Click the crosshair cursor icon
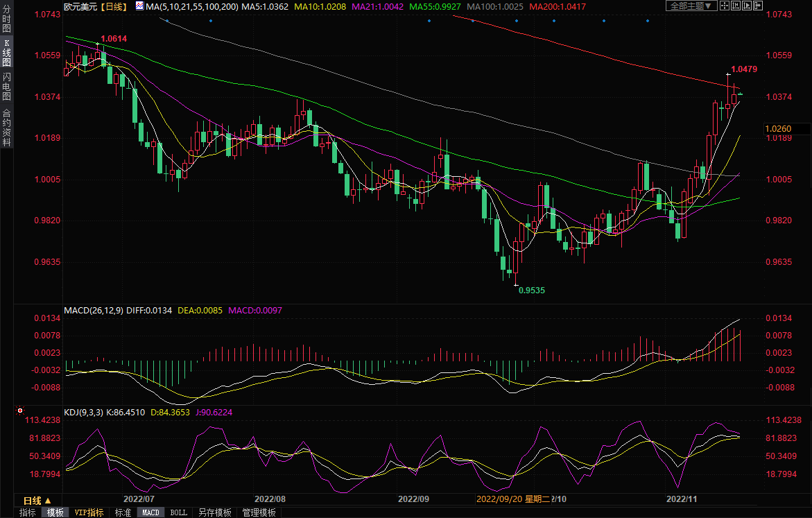 click(725, 6)
